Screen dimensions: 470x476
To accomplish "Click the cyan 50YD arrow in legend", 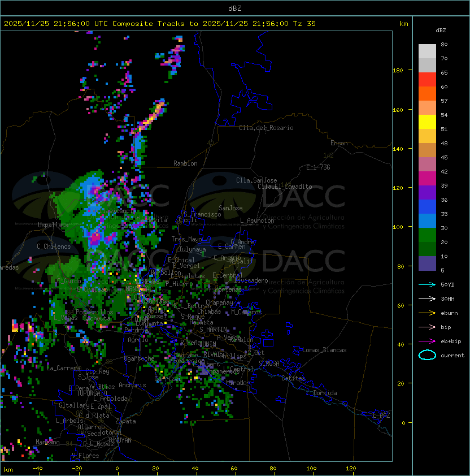I will click(x=427, y=285).
